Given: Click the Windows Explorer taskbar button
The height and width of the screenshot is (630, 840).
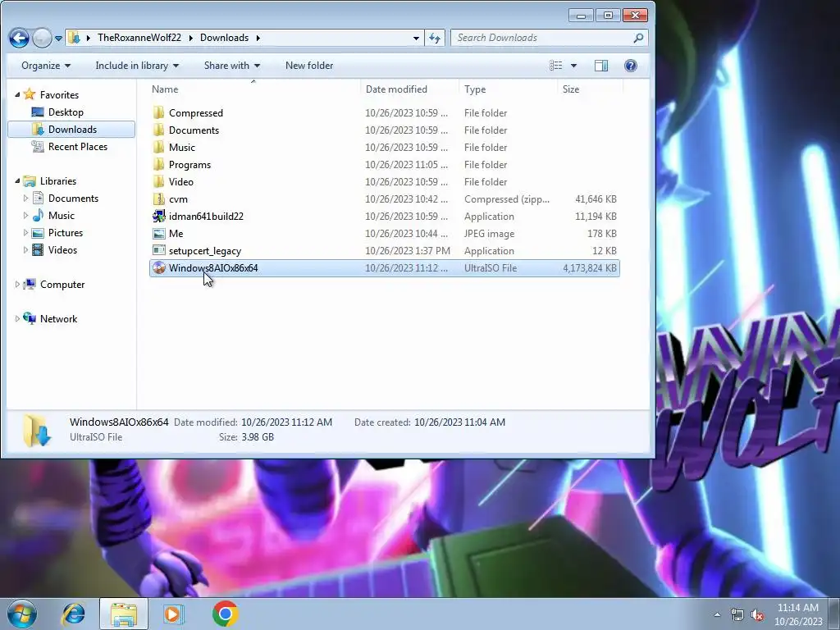Looking at the screenshot, I should 124,614.
